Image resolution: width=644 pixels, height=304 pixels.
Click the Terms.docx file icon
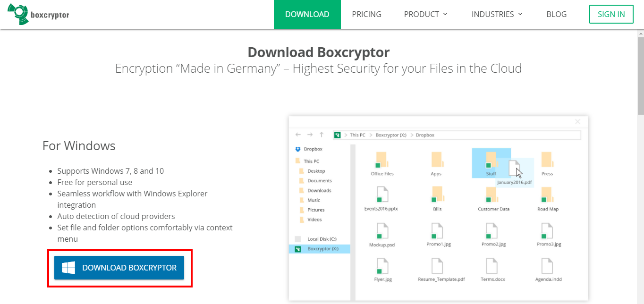tap(493, 266)
